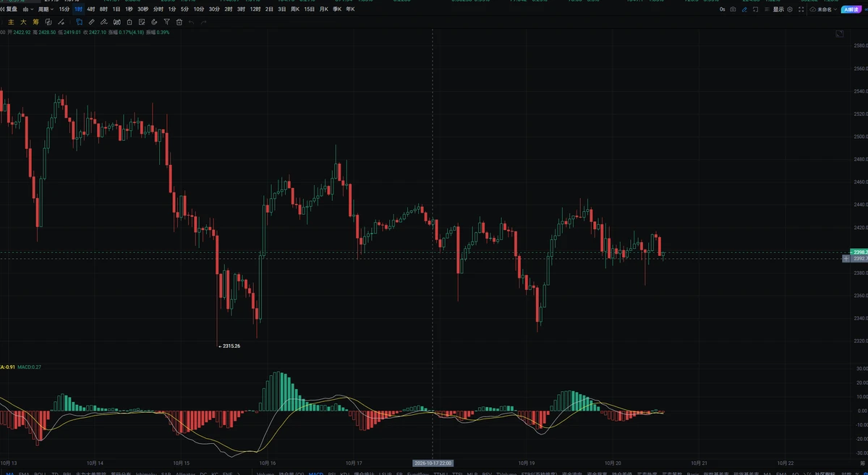The height and width of the screenshot is (475, 868).
Task: Enter fullscreen with the four-corner icon
Action: click(801, 9)
